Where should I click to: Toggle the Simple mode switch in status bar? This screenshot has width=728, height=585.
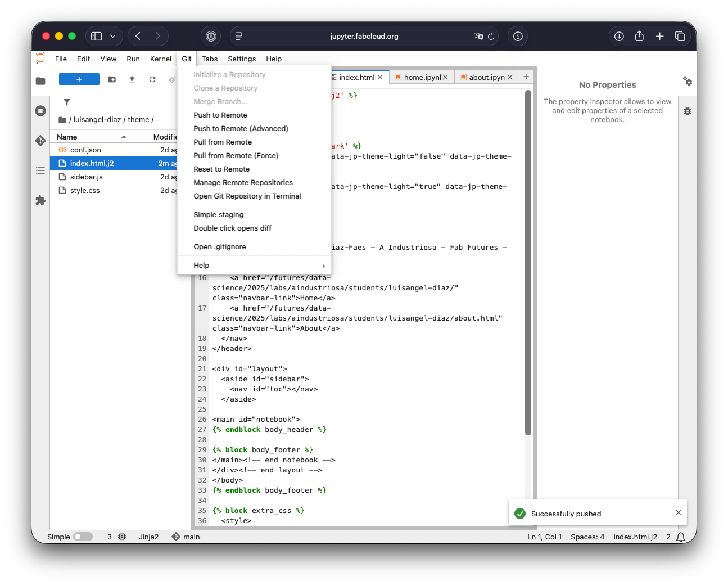pos(83,537)
